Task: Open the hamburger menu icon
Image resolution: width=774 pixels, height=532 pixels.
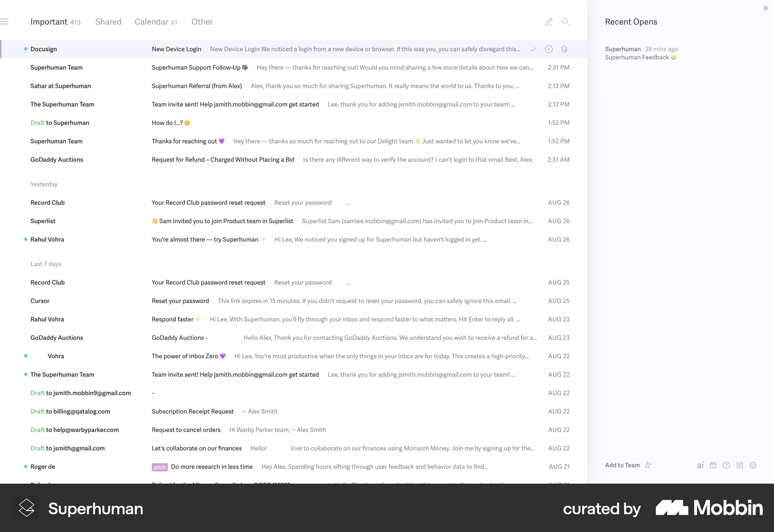Action: (x=4, y=22)
